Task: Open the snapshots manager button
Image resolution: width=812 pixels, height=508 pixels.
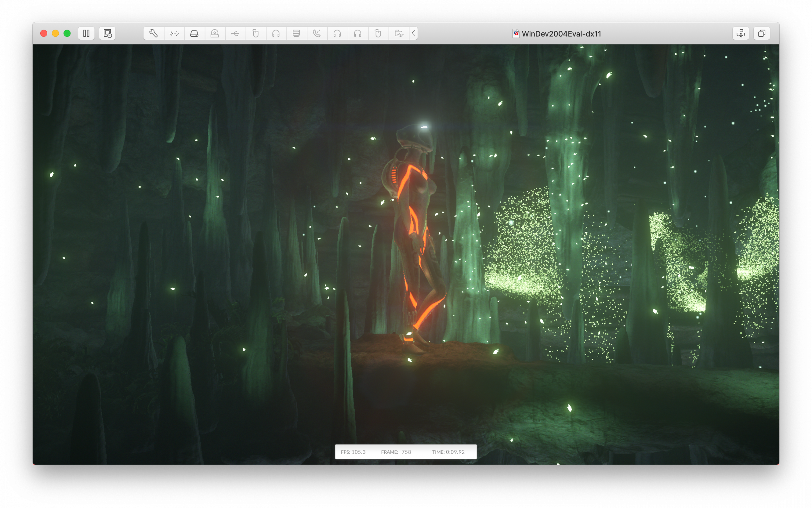Action: [108, 33]
